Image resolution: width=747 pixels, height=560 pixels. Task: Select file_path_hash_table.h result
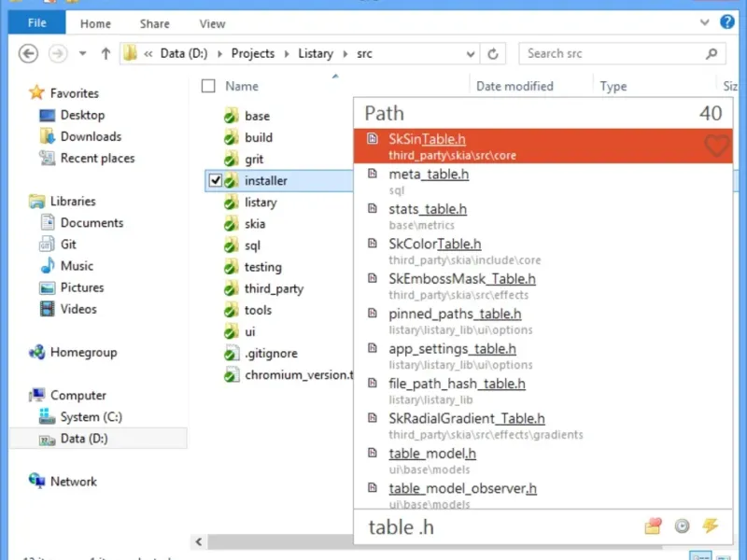(543, 390)
